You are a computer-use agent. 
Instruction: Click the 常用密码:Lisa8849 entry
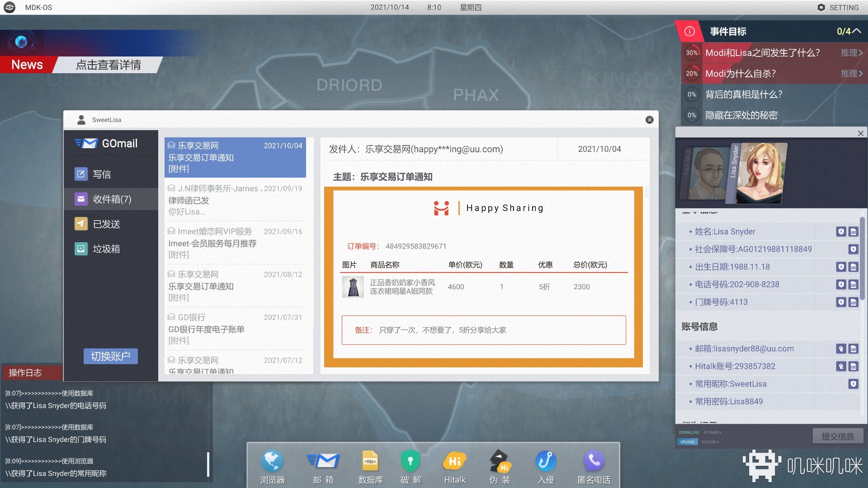pyautogui.click(x=769, y=402)
